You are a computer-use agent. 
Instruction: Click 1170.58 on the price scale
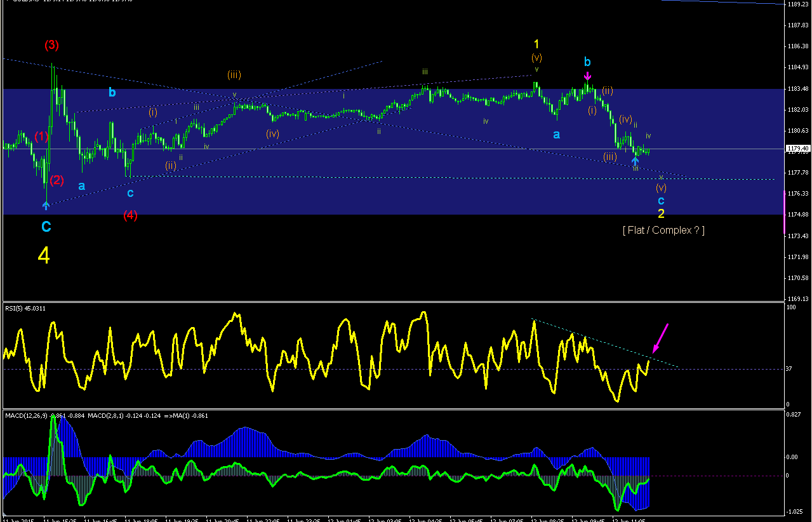[797, 278]
